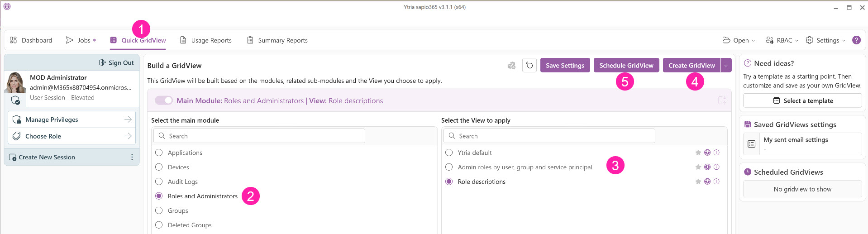Screen dimensions: 868x234
Task: Switch to the Usage Reports tab
Action: (206, 40)
